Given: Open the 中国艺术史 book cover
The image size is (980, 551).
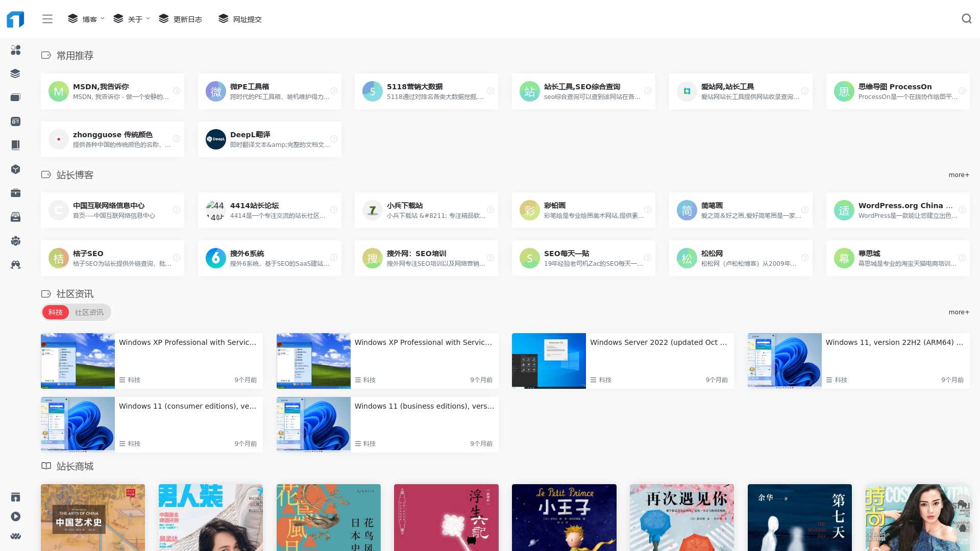Looking at the screenshot, I should pos(93,517).
